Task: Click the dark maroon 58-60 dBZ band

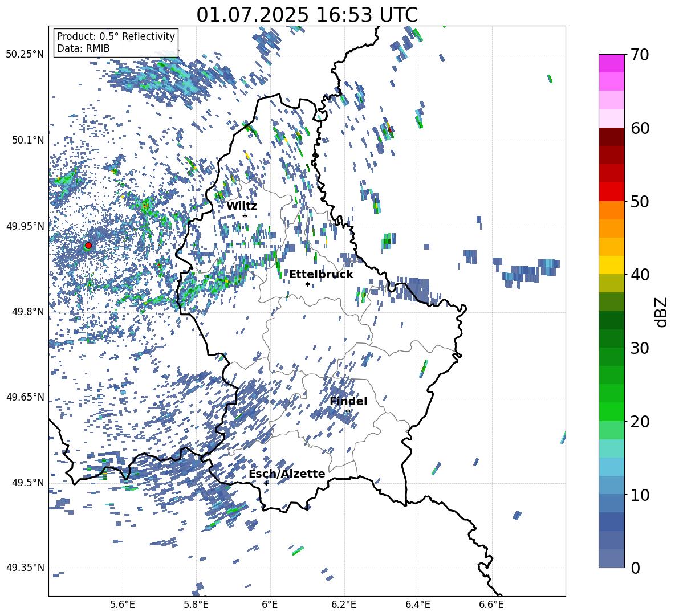Action: 612,137
